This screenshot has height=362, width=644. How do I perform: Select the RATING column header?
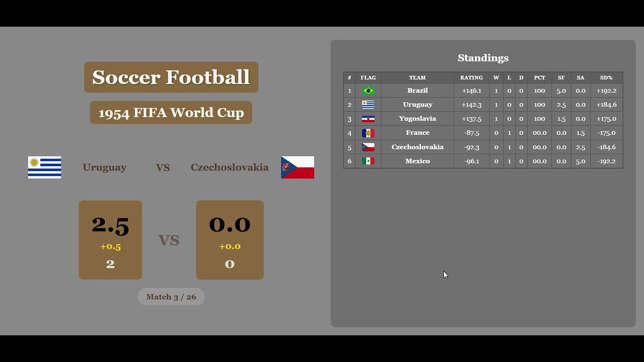[471, 78]
